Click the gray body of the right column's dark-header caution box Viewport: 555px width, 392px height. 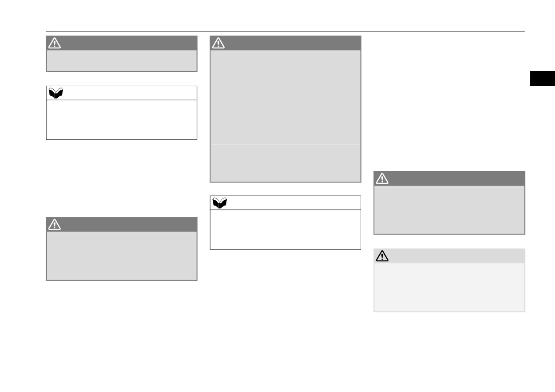pos(449,210)
